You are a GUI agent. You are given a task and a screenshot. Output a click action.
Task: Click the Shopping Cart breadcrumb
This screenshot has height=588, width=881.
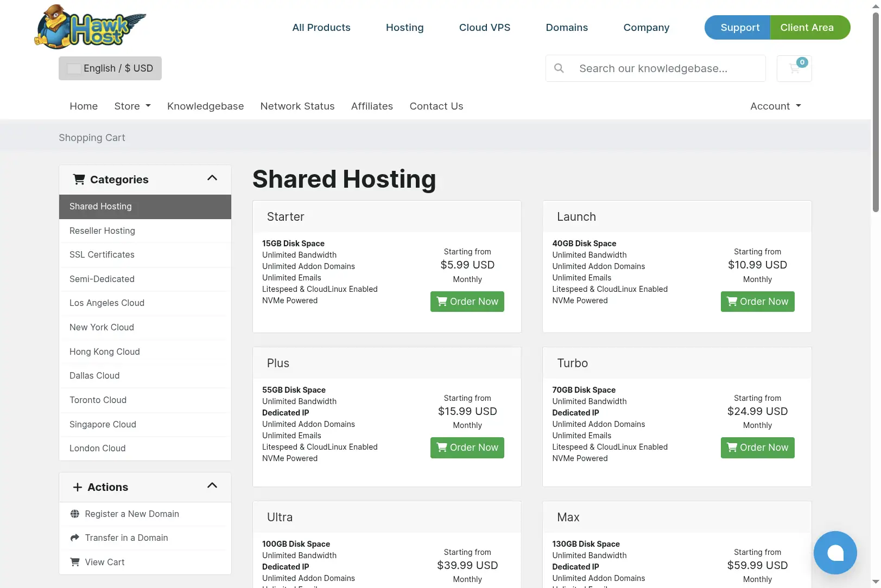92,138
